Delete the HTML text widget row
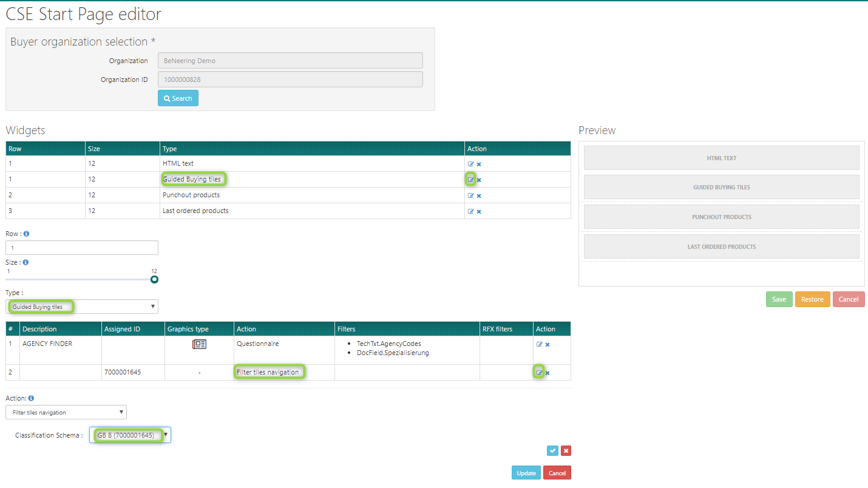Viewport: 868px width, 488px height. click(479, 164)
